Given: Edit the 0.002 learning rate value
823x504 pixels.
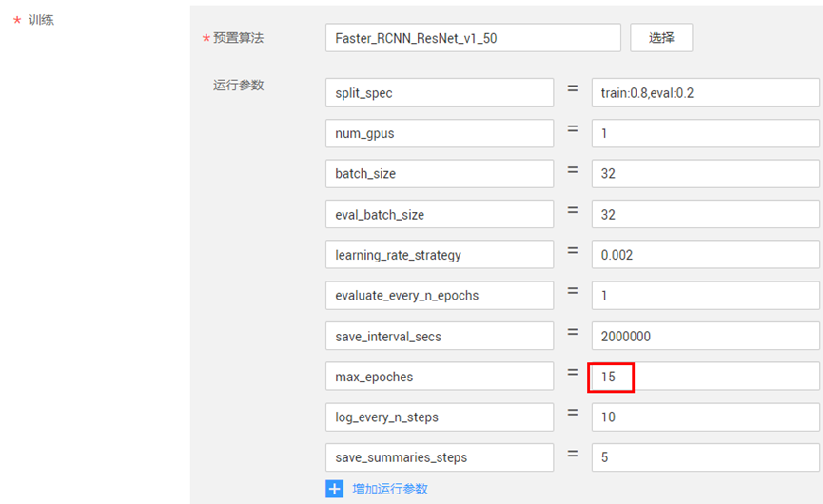Looking at the screenshot, I should pos(704,255).
